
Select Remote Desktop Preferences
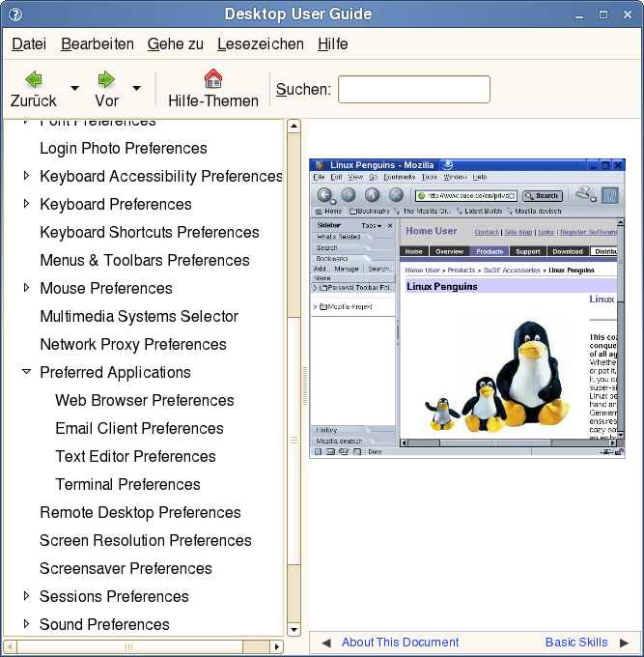(x=140, y=512)
